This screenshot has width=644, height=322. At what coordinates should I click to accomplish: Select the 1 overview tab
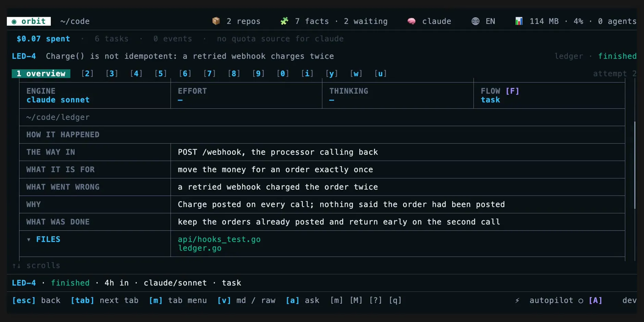point(41,74)
